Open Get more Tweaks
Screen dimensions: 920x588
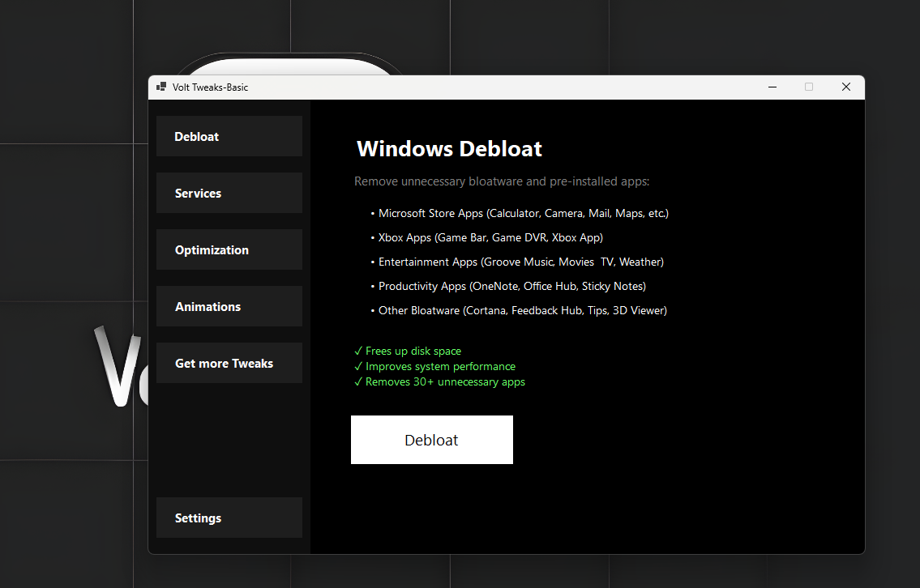click(x=229, y=363)
